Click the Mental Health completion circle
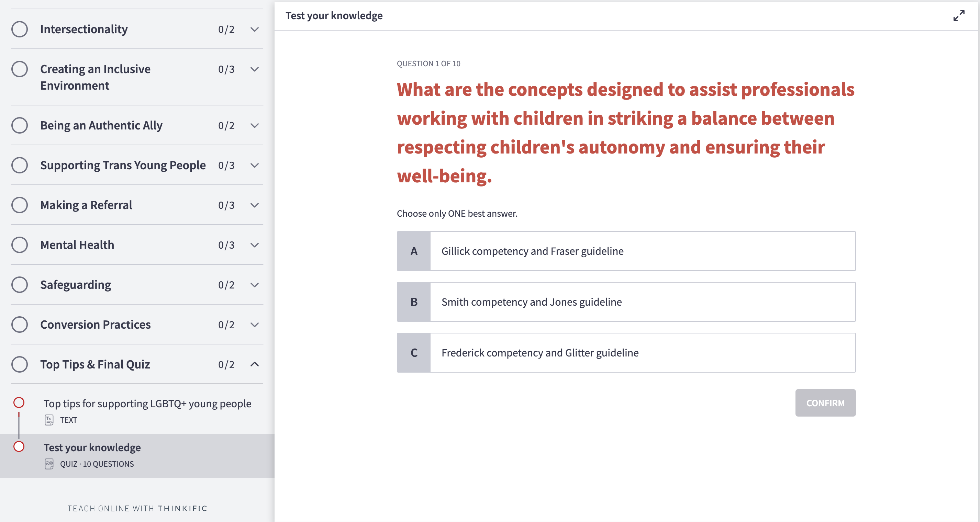980x522 pixels. (x=19, y=245)
